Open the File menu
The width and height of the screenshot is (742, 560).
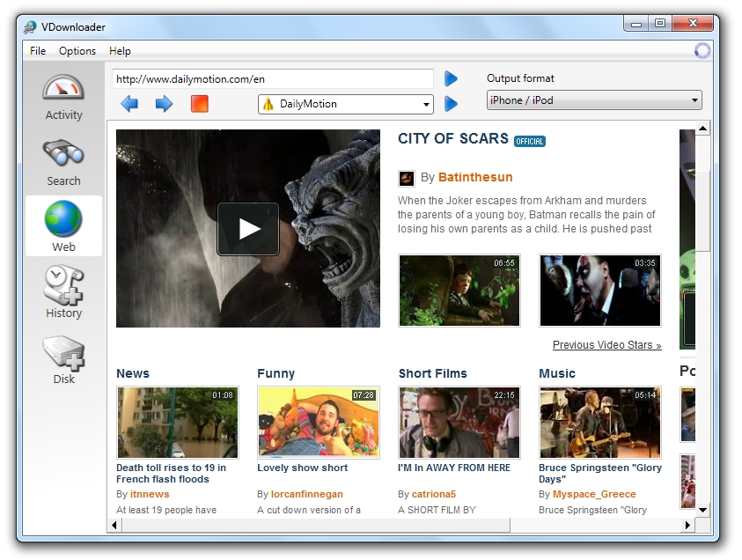[x=38, y=51]
